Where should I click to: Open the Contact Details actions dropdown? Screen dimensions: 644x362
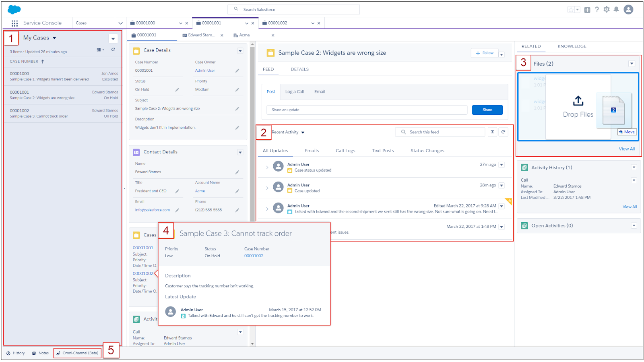click(240, 152)
